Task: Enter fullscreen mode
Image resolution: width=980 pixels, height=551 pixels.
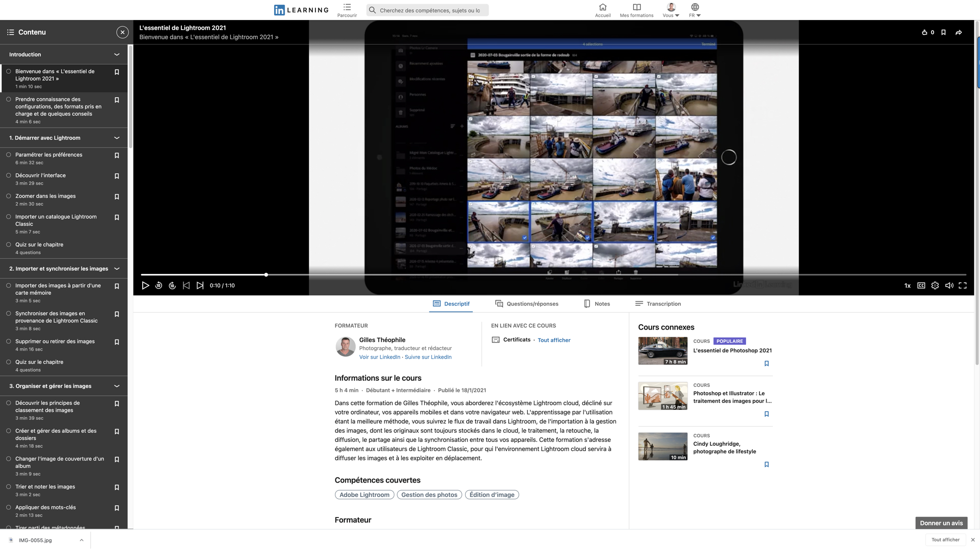Action: pyautogui.click(x=963, y=286)
